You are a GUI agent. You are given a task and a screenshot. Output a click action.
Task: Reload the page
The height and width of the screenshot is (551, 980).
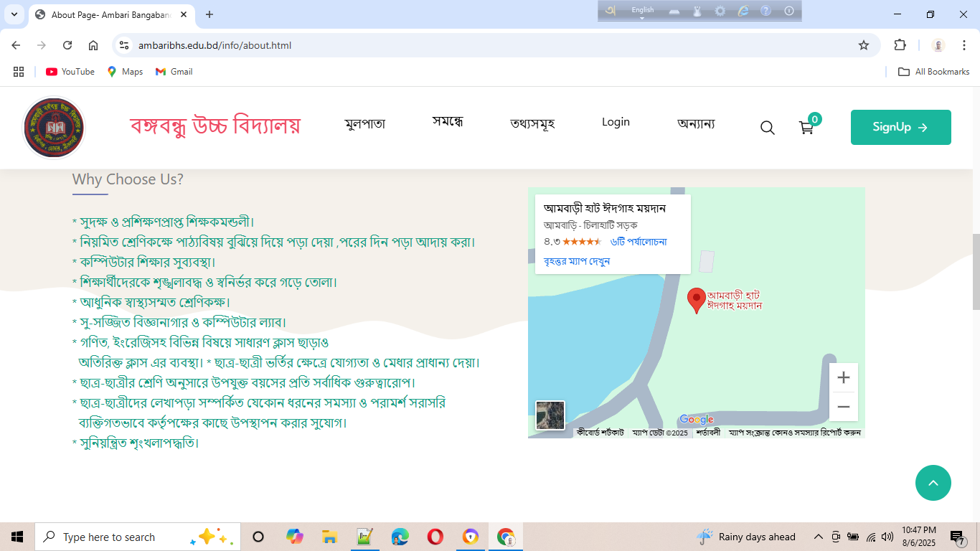(67, 45)
